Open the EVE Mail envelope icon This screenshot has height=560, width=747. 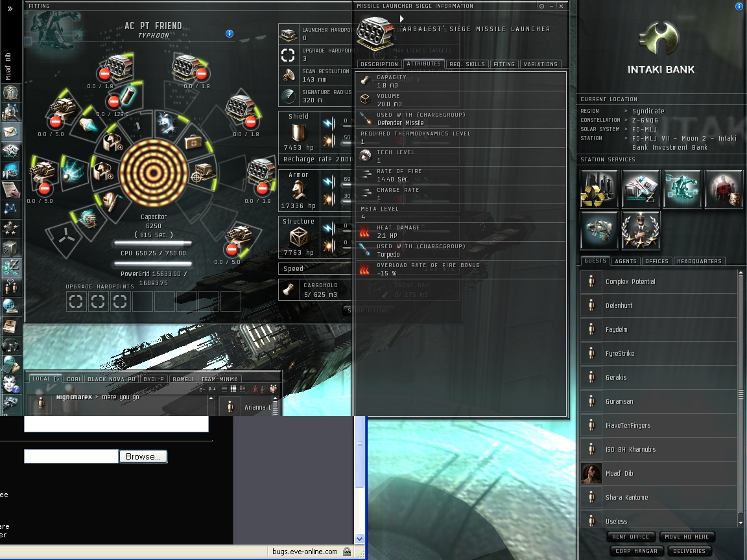click(10, 132)
